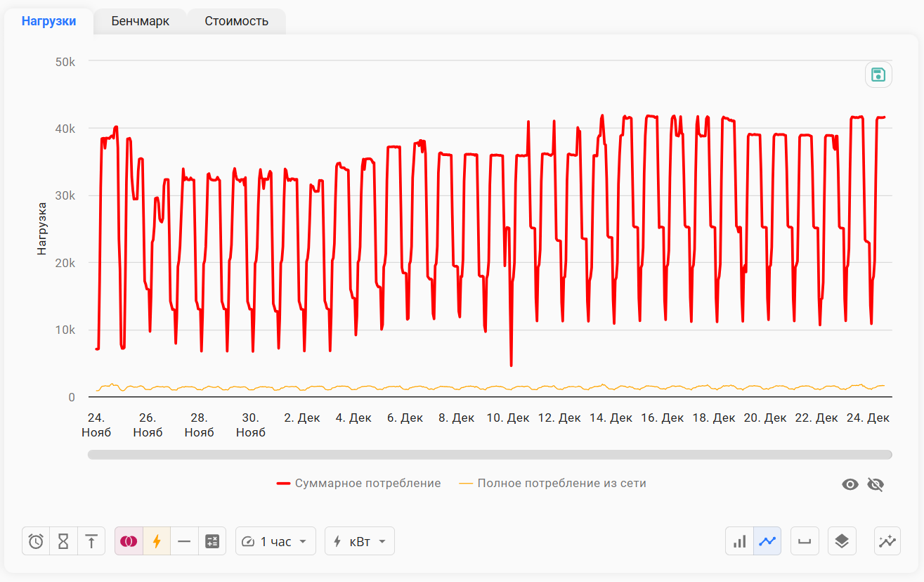Viewport: 924px width, 582px height.
Task: Click the alarm clock icon
Action: coord(36,541)
